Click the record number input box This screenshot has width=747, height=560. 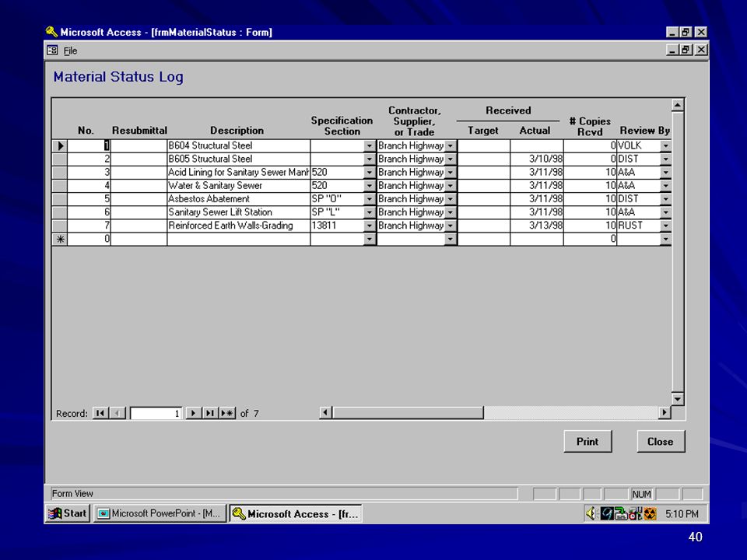[156, 413]
